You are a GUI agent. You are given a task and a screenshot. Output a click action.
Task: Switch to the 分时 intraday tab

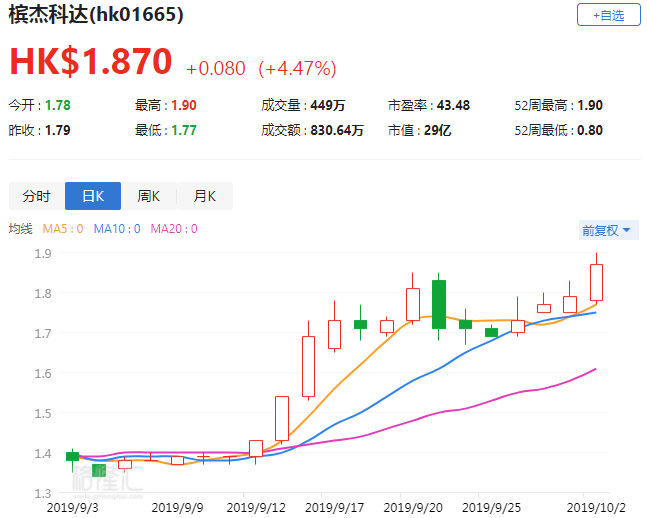37,196
